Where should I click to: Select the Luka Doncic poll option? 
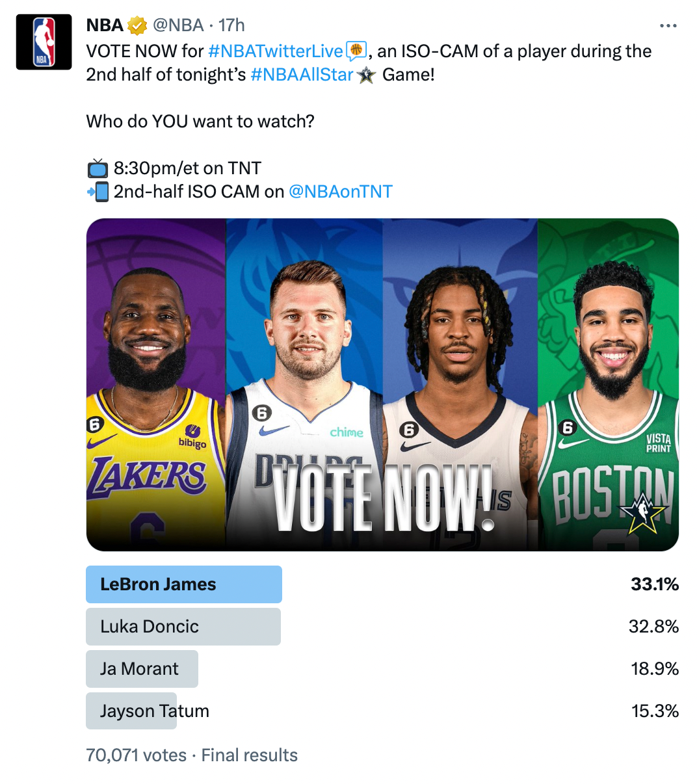click(183, 627)
